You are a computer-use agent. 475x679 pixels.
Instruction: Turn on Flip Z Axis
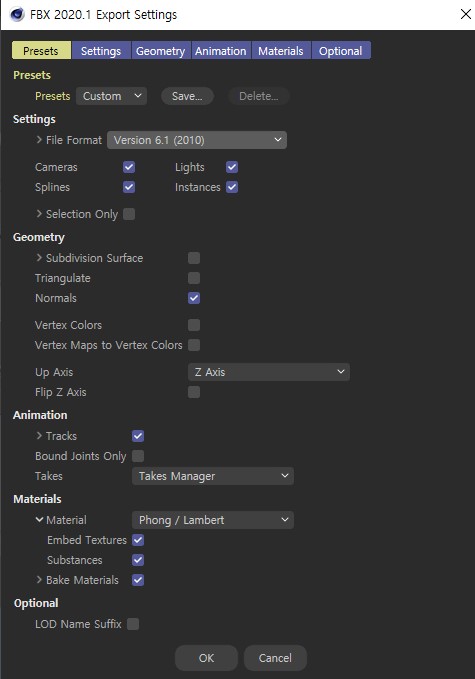pos(194,392)
